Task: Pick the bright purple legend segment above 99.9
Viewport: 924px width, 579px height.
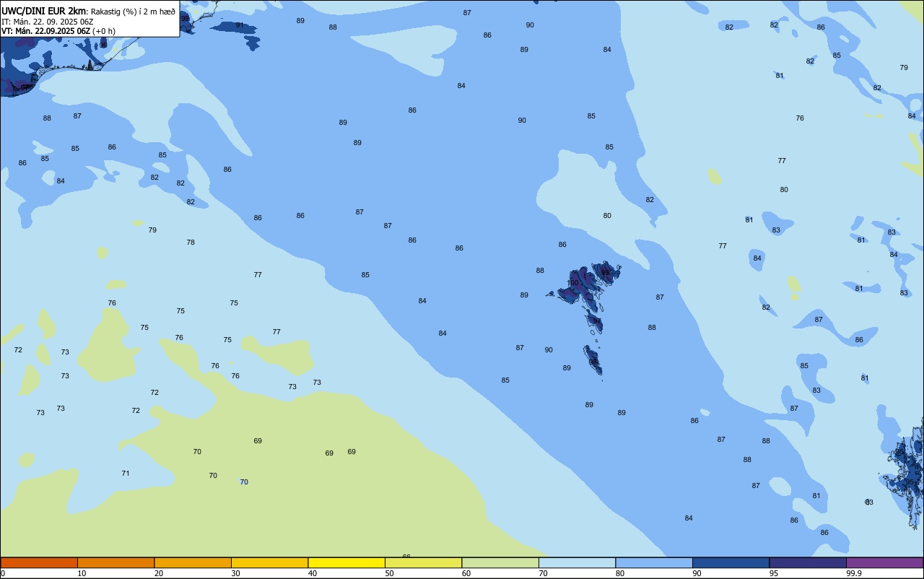Action: pyautogui.click(x=884, y=562)
